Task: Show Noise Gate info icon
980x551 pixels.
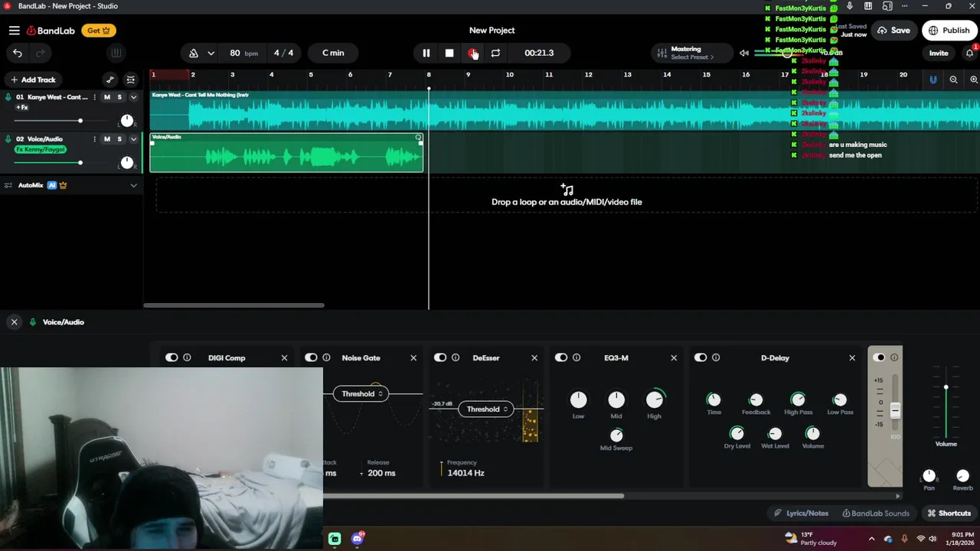Action: [x=326, y=357]
